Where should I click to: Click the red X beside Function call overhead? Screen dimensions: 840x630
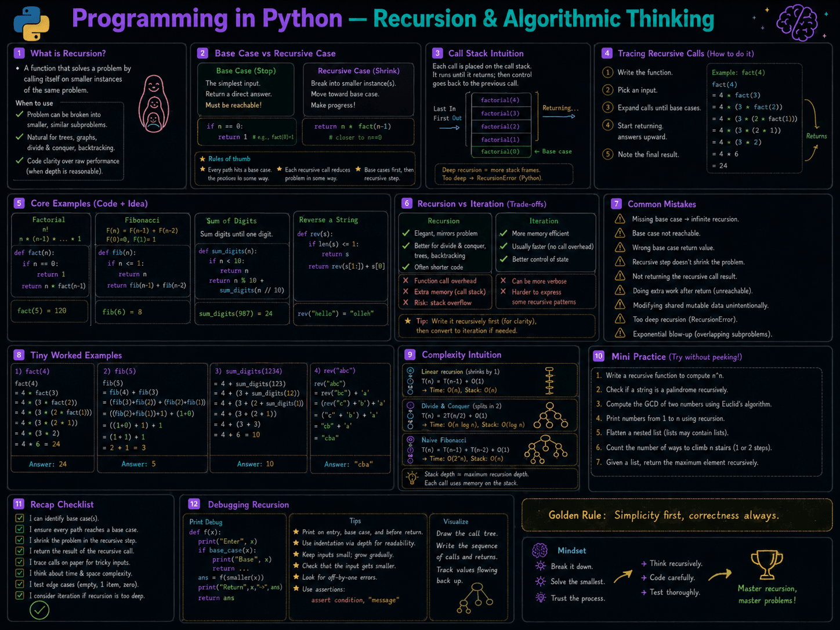click(x=405, y=280)
